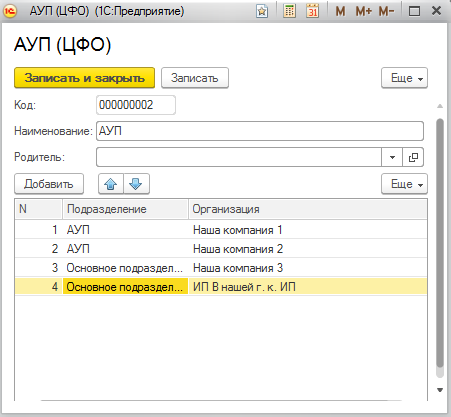Click into the Наименование field containing АУП
451x417 pixels.
pos(260,131)
